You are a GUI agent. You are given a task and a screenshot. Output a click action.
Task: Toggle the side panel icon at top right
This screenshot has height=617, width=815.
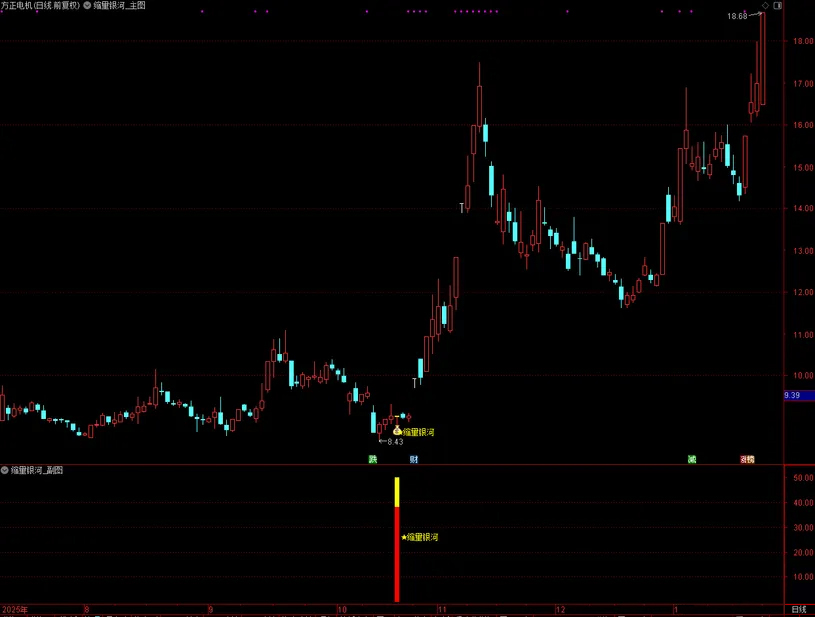tap(778, 5)
